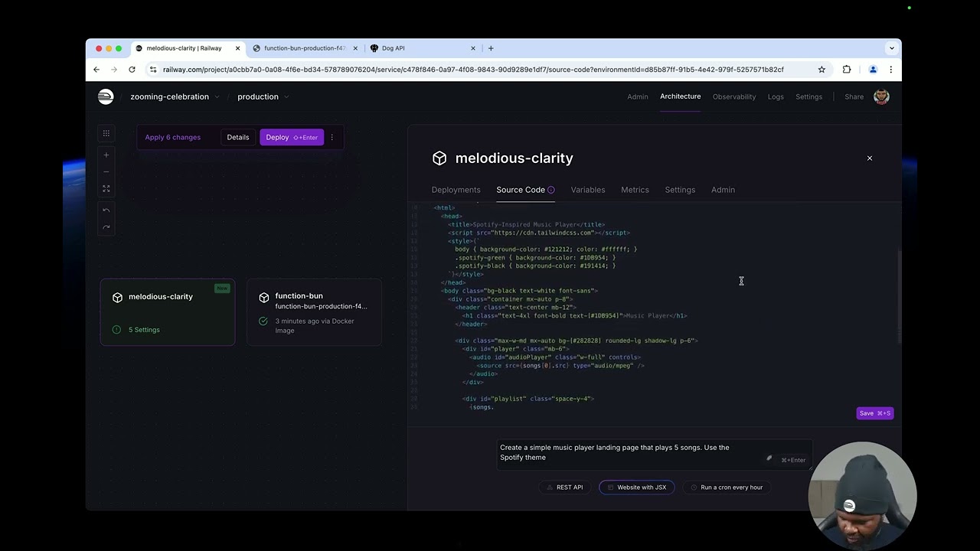Image resolution: width=980 pixels, height=551 pixels.
Task: Zoom in on the canvas with plus
Action: (x=106, y=155)
